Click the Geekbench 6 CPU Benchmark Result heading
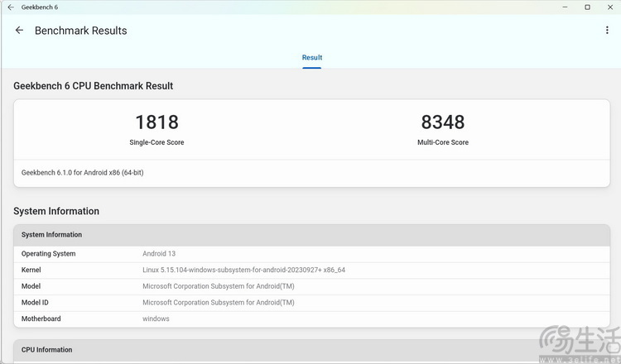The height and width of the screenshot is (364, 621). tap(93, 86)
